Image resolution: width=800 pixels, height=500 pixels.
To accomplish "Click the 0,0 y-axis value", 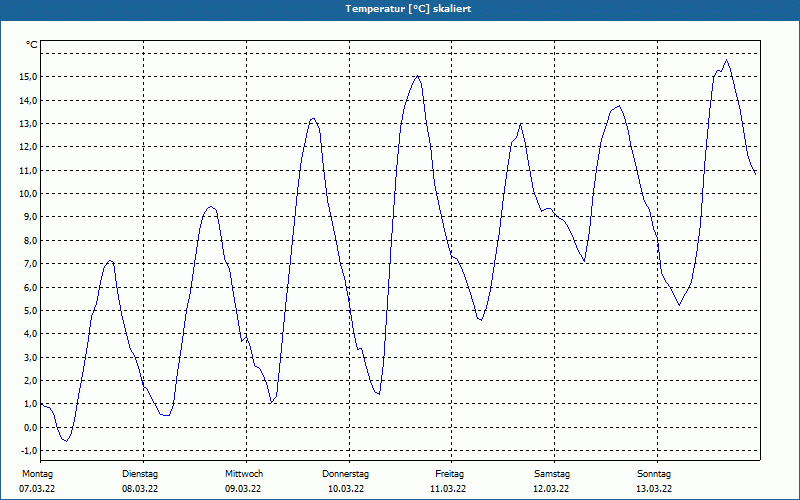I will (30, 428).
